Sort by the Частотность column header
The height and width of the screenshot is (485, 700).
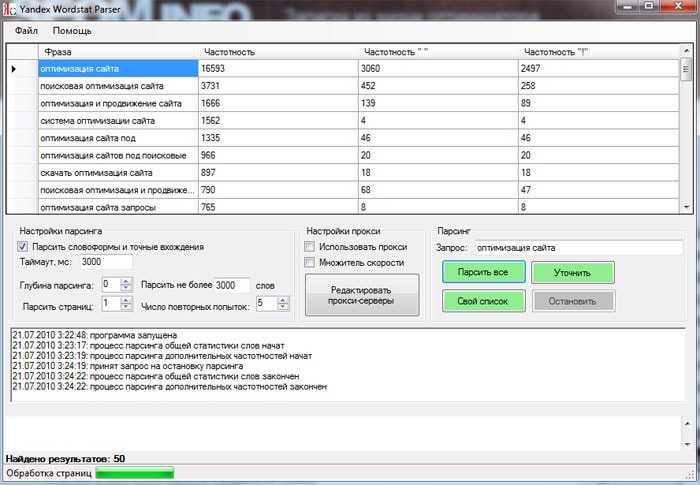pyautogui.click(x=277, y=51)
